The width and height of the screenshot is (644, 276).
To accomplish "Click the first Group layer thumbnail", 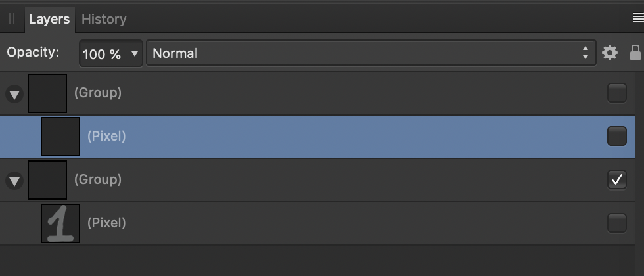I will (47, 93).
